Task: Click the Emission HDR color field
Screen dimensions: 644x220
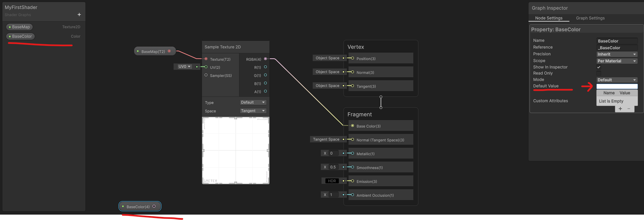Action: click(x=332, y=181)
